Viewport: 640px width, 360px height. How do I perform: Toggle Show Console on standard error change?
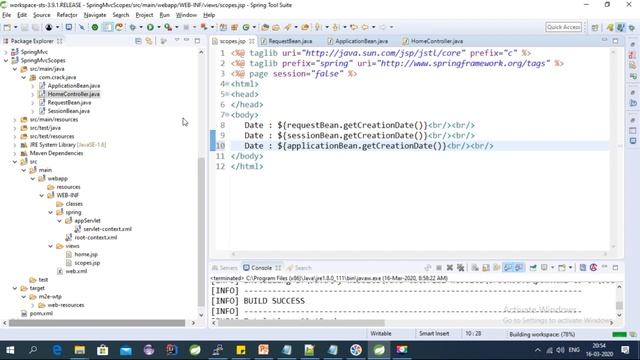click(x=519, y=268)
